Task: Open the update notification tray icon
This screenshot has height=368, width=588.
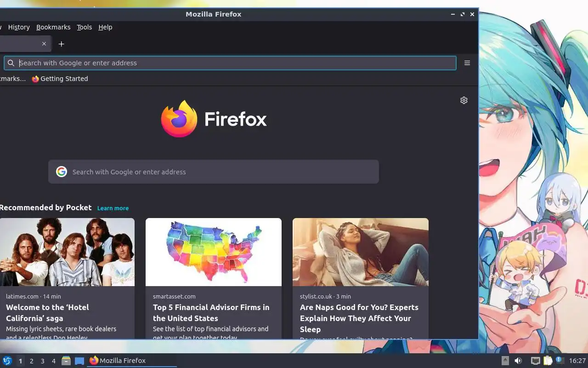Action: pos(559,360)
